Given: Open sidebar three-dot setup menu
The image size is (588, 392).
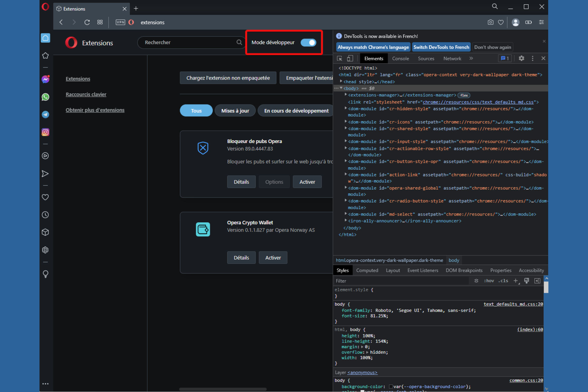Looking at the screenshot, I should tap(45, 384).
